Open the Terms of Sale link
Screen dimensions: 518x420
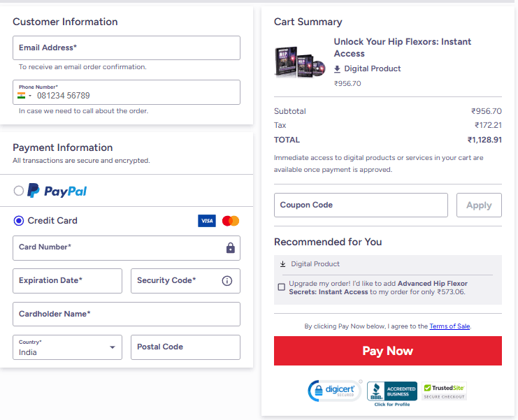tap(449, 326)
